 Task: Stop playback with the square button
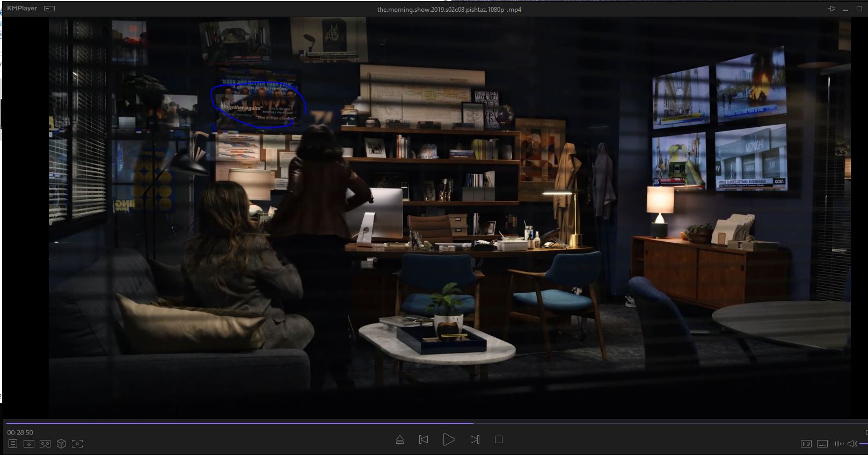click(x=498, y=439)
